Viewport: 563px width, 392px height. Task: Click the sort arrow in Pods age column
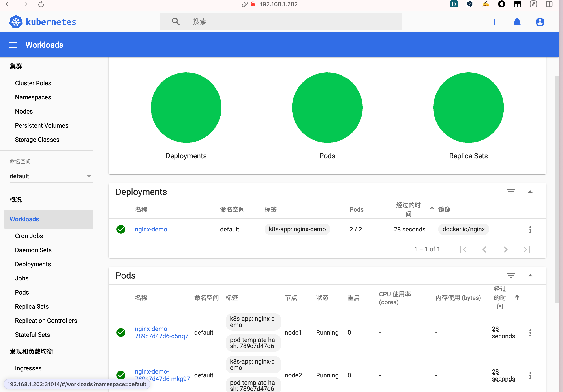(x=517, y=297)
